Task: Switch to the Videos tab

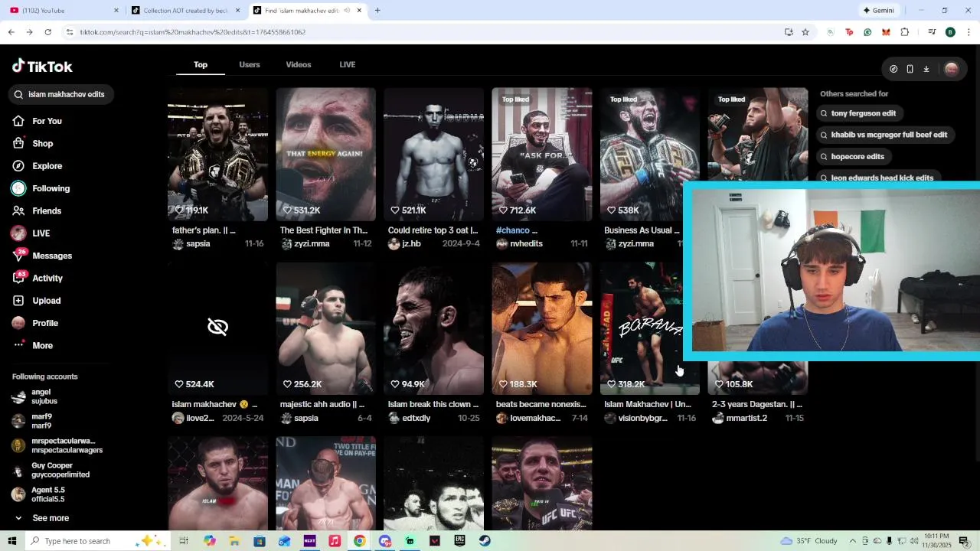Action: 299,65
